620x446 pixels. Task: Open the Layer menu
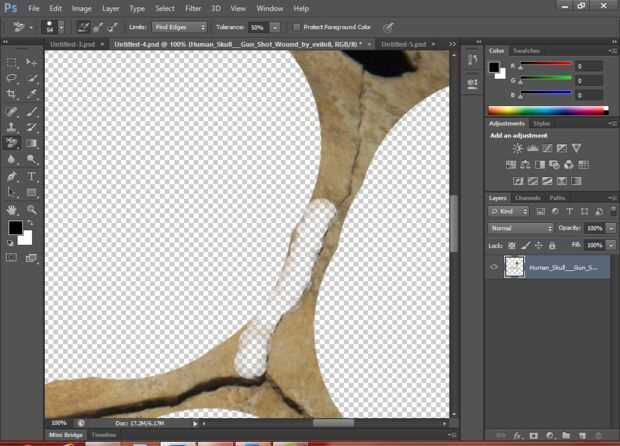pos(110,8)
